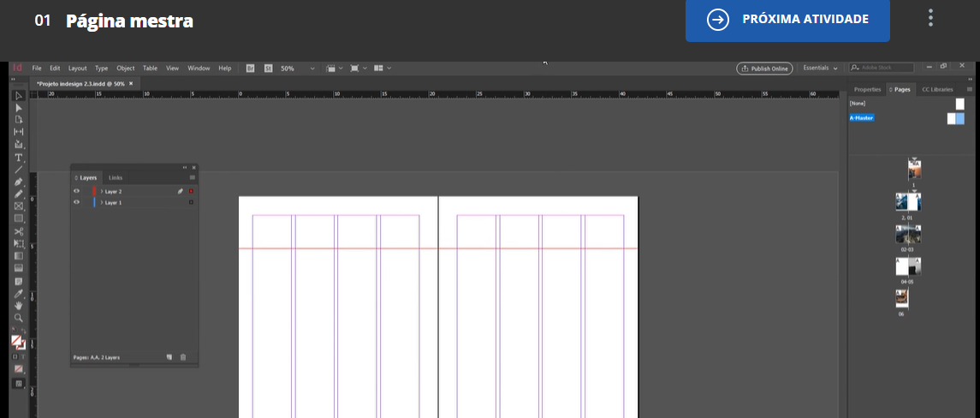980x418 pixels.
Task: Switch to the Properties tab
Action: (866, 89)
